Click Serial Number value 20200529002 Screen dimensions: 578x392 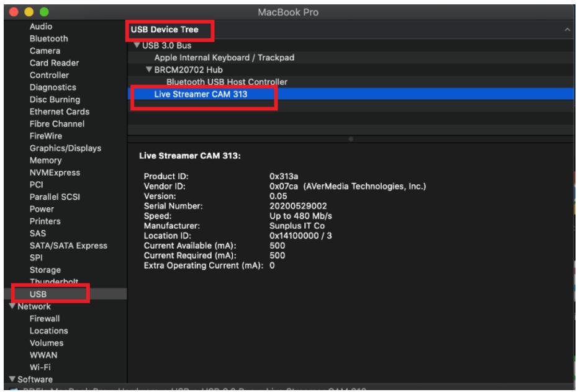pyautogui.click(x=298, y=206)
